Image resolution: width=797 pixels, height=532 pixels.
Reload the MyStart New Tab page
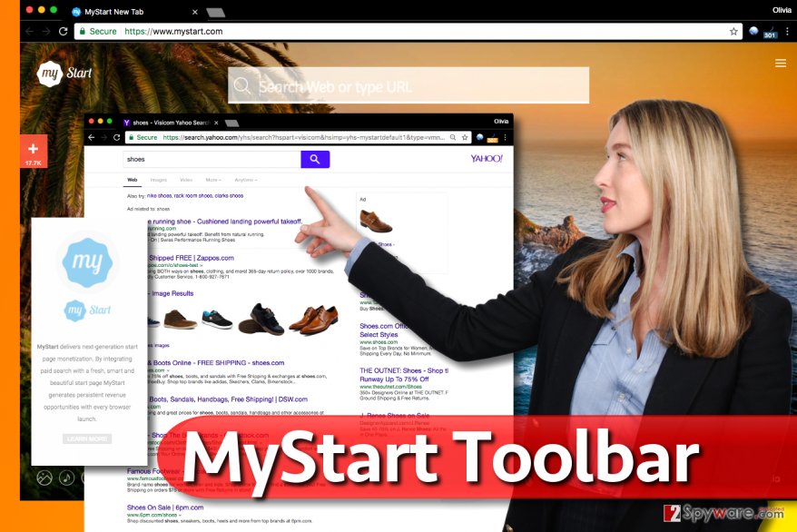63,32
